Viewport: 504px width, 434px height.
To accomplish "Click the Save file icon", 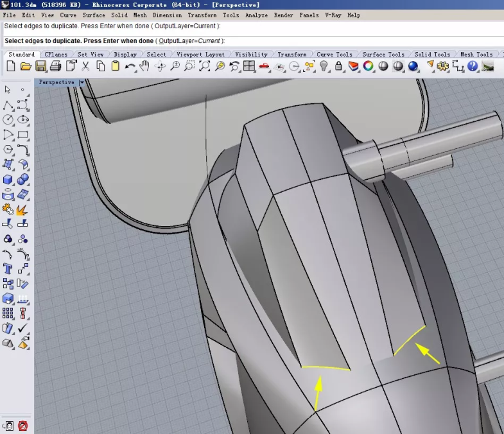I will pyautogui.click(x=41, y=66).
